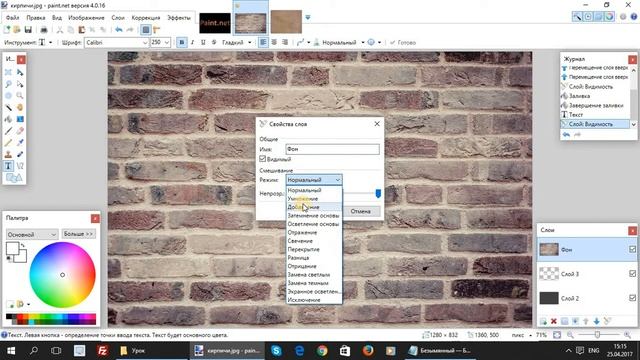
Task: Toggle pixel grid button in toolbar
Action: click(x=145, y=30)
